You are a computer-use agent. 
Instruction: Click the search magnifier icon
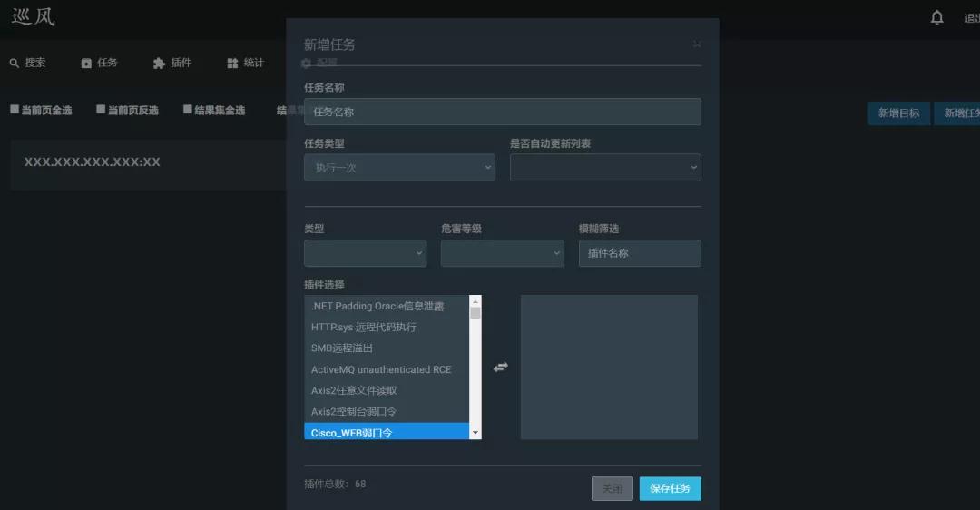click(14, 64)
